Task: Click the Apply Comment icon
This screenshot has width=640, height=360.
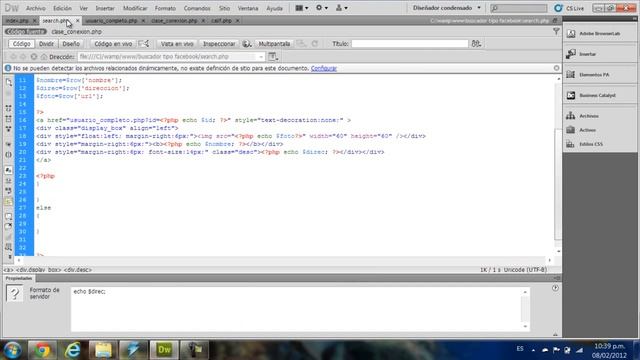Action: coord(9,217)
